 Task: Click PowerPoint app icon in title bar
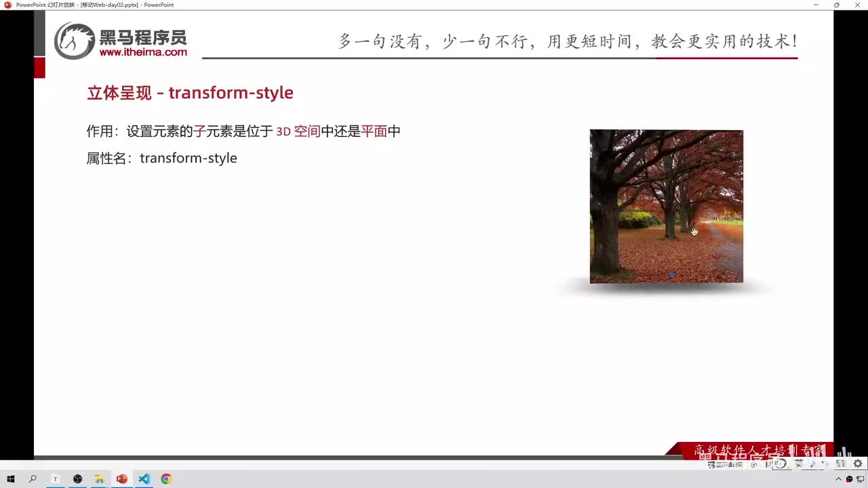coord(8,5)
